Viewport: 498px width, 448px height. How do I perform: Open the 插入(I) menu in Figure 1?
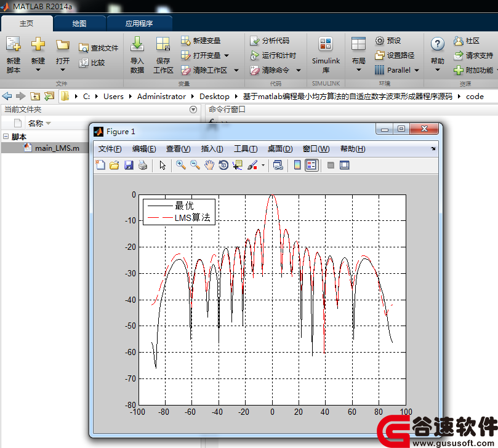(x=212, y=148)
